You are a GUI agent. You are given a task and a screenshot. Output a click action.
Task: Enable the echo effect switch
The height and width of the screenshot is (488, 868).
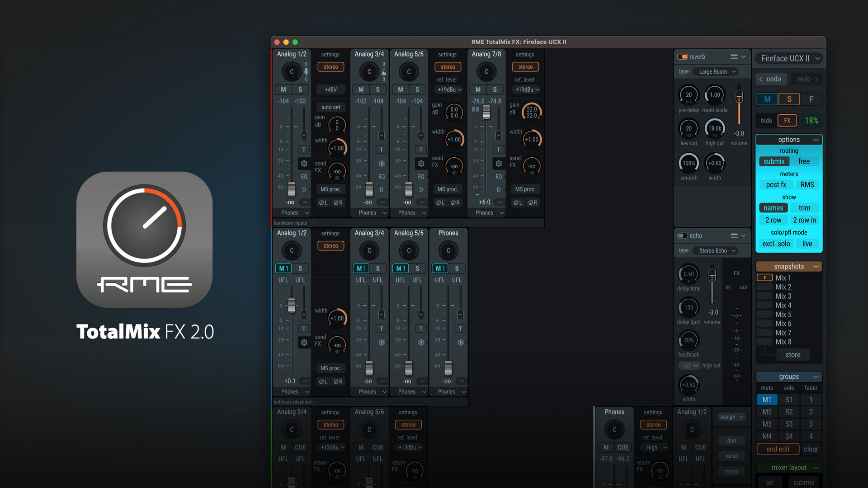pyautogui.click(x=682, y=235)
